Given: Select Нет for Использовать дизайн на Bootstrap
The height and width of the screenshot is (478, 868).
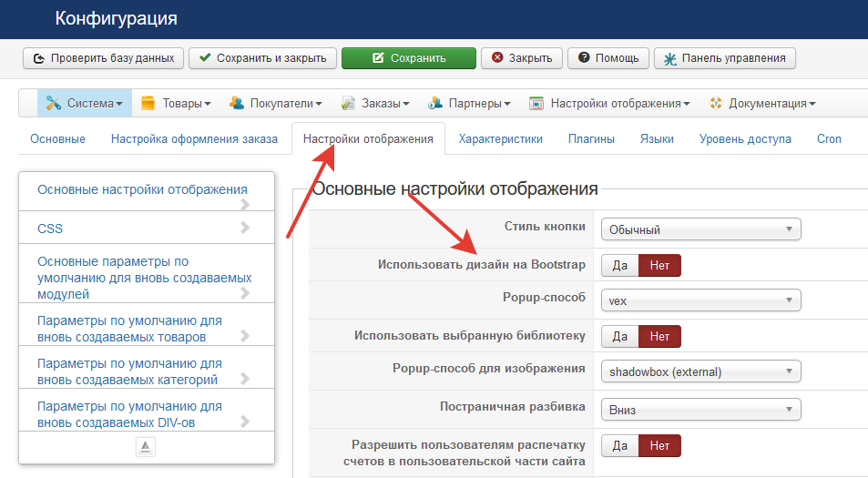Looking at the screenshot, I should pyautogui.click(x=659, y=266).
